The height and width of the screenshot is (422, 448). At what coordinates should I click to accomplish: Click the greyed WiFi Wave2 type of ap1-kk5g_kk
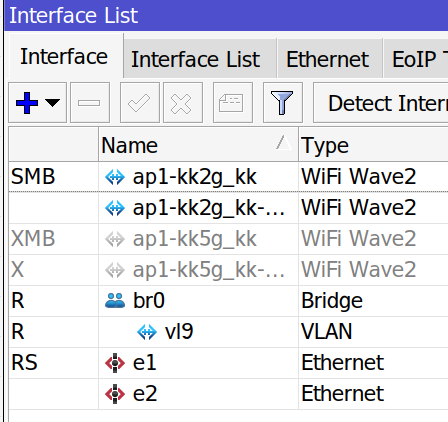coord(359,239)
